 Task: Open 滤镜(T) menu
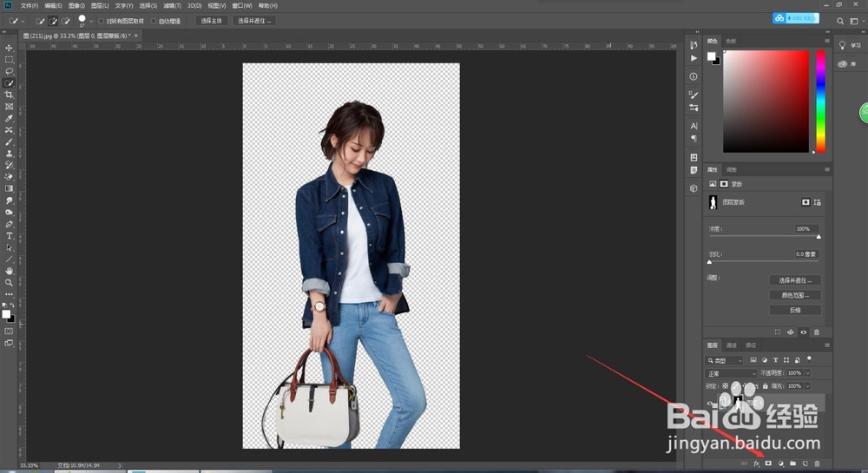point(172,5)
